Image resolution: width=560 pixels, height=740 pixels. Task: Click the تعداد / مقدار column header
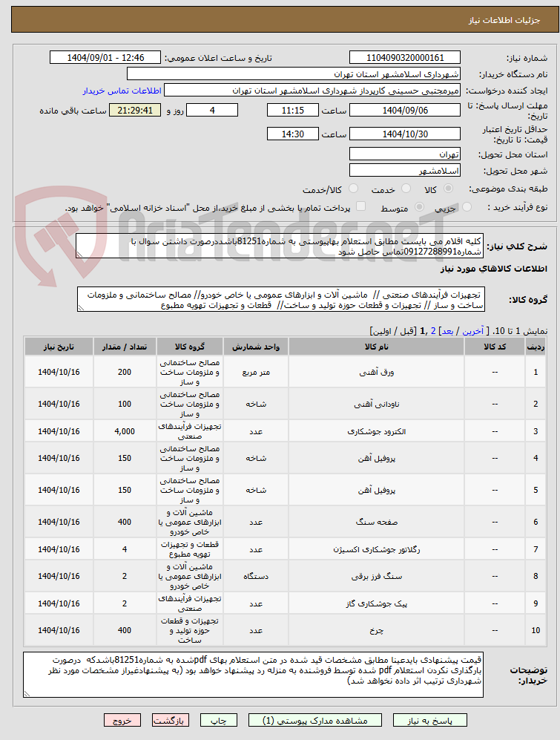[125, 347]
